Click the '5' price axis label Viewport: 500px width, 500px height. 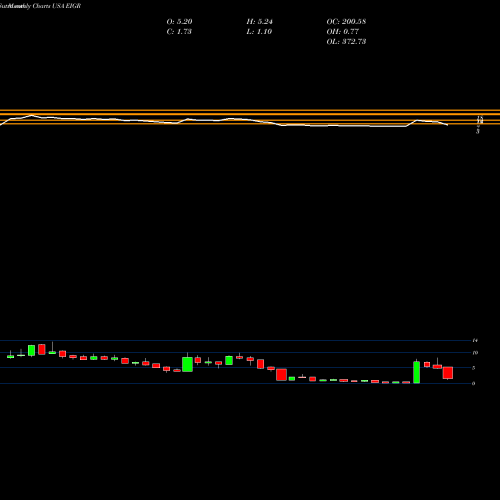pos(474,368)
